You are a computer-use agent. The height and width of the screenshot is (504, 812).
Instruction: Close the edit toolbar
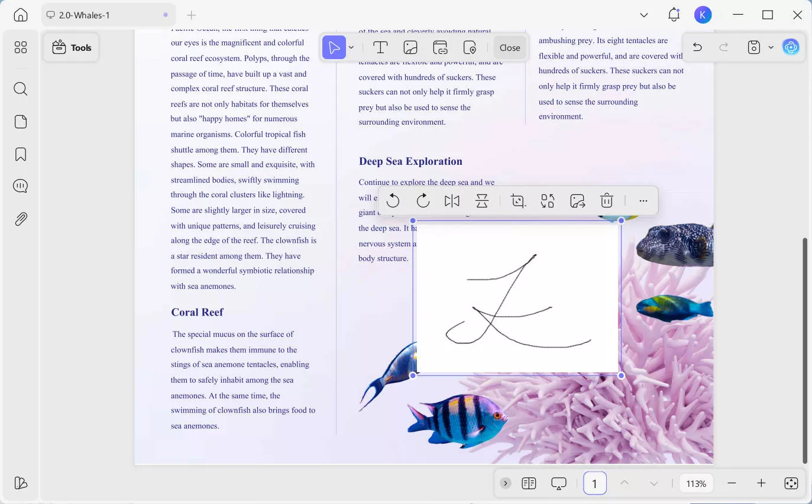510,48
